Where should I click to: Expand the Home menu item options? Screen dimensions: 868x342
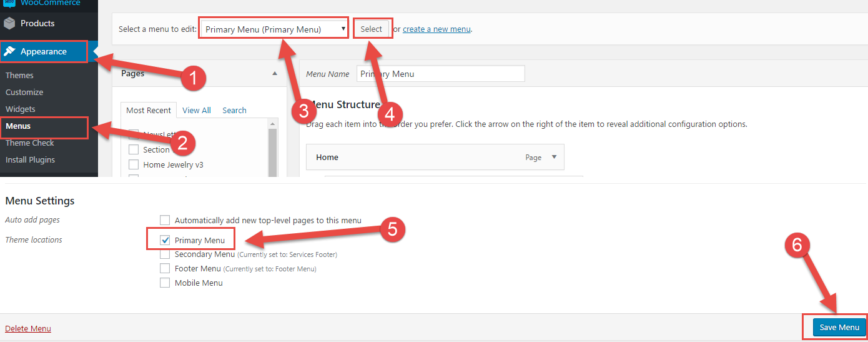[554, 158]
